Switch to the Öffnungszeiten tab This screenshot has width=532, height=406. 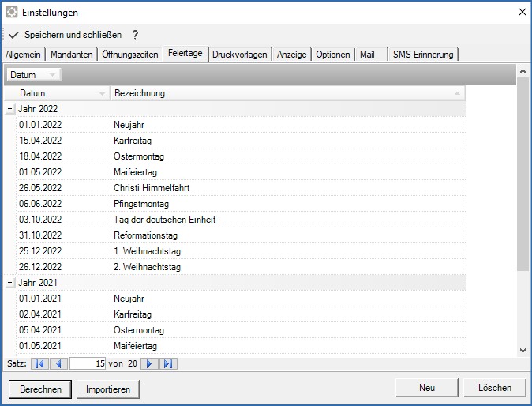point(131,54)
